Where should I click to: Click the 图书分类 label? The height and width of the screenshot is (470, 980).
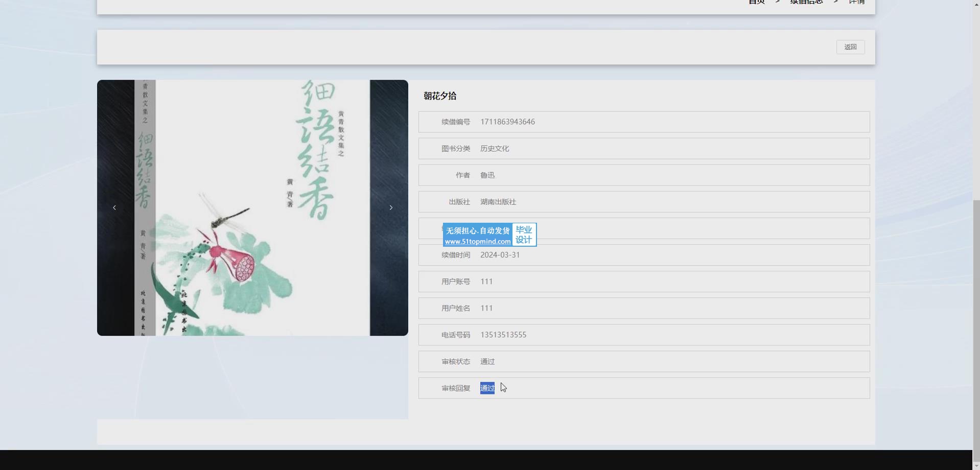[456, 149]
